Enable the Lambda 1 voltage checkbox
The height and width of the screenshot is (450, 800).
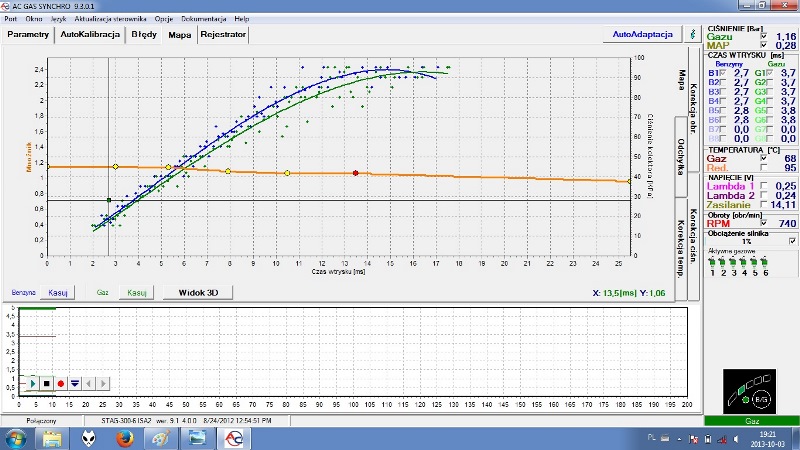pyautogui.click(x=764, y=186)
